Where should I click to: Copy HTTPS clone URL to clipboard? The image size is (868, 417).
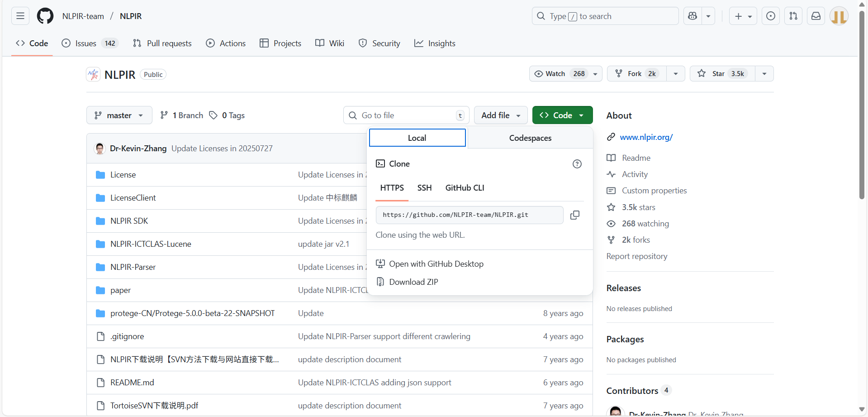tap(575, 215)
